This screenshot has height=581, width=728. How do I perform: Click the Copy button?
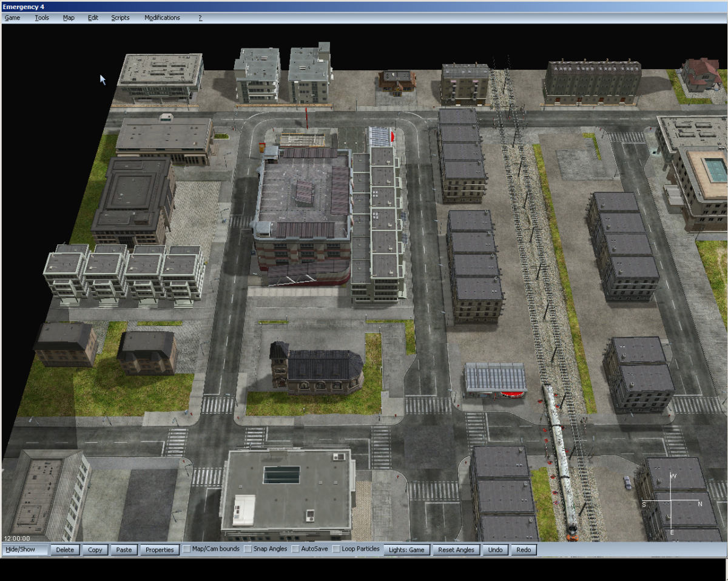(95, 549)
